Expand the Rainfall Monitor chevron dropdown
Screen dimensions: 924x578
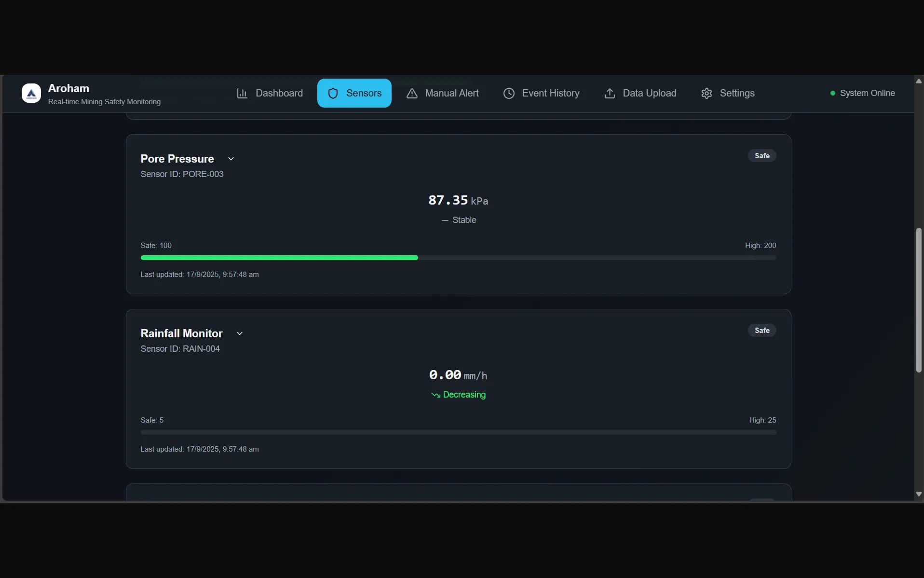pos(240,333)
